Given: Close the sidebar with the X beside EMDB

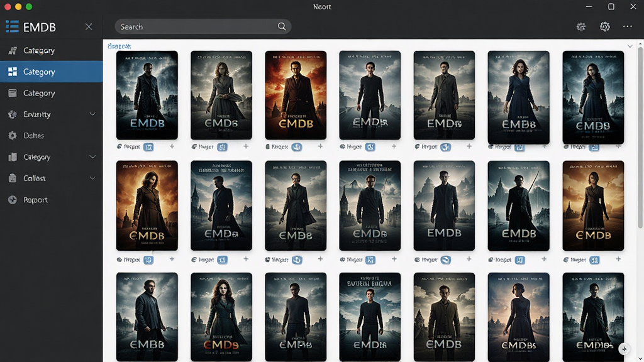Looking at the screenshot, I should 89,26.
